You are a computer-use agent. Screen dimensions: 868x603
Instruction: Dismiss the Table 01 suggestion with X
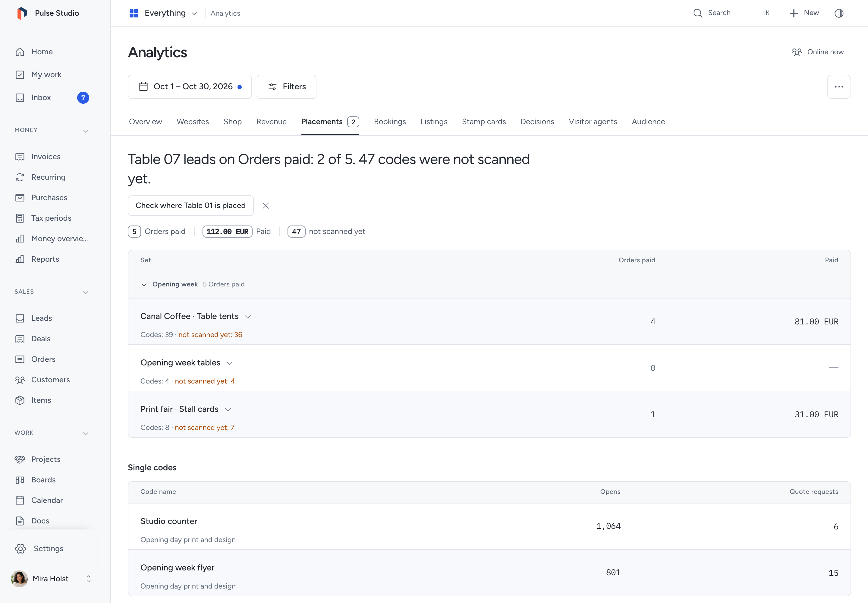pyautogui.click(x=266, y=206)
